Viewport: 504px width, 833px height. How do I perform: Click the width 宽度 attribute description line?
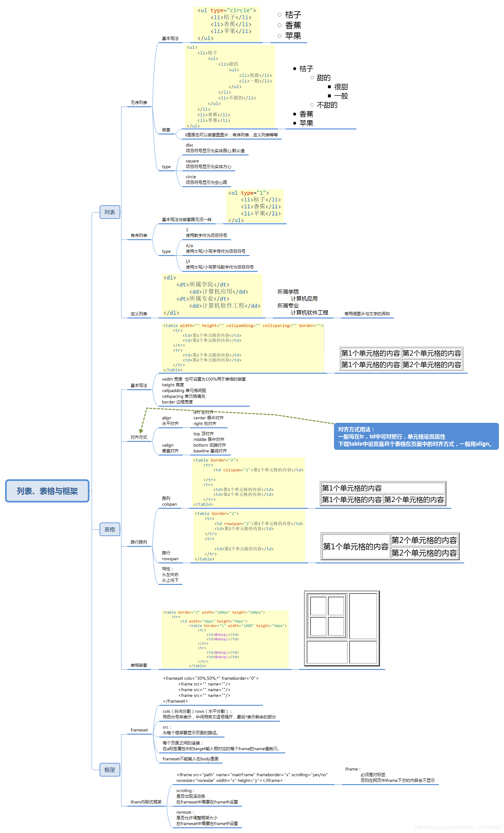pos(204,379)
